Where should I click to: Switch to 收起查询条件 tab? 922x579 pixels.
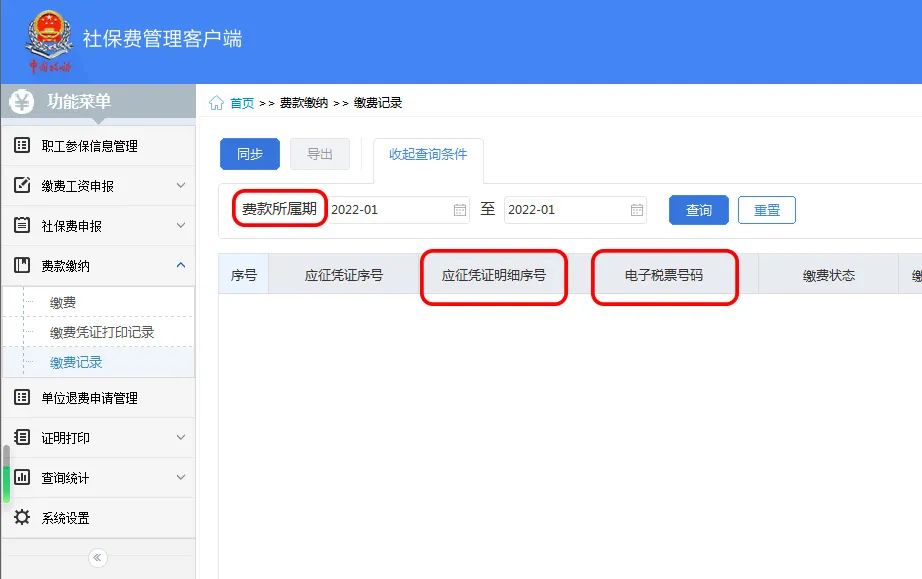pyautogui.click(x=428, y=155)
